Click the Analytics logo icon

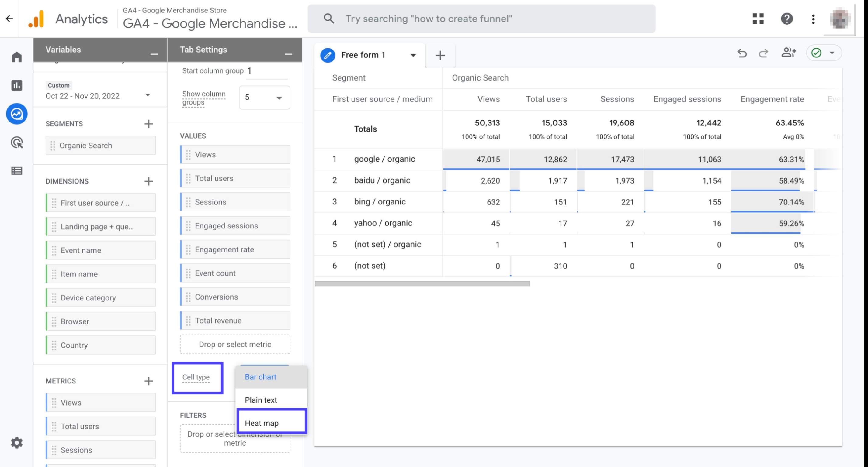pyautogui.click(x=36, y=19)
